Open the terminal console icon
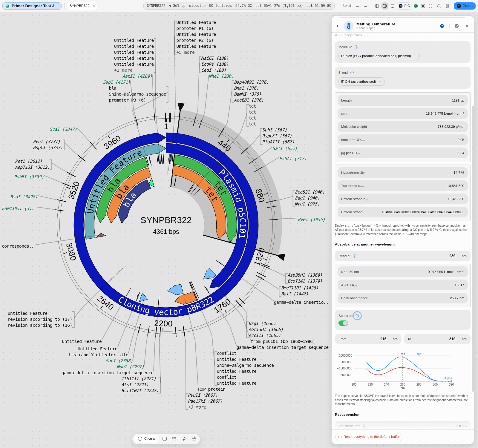Viewport: 478px width, 448px height. 393,6
